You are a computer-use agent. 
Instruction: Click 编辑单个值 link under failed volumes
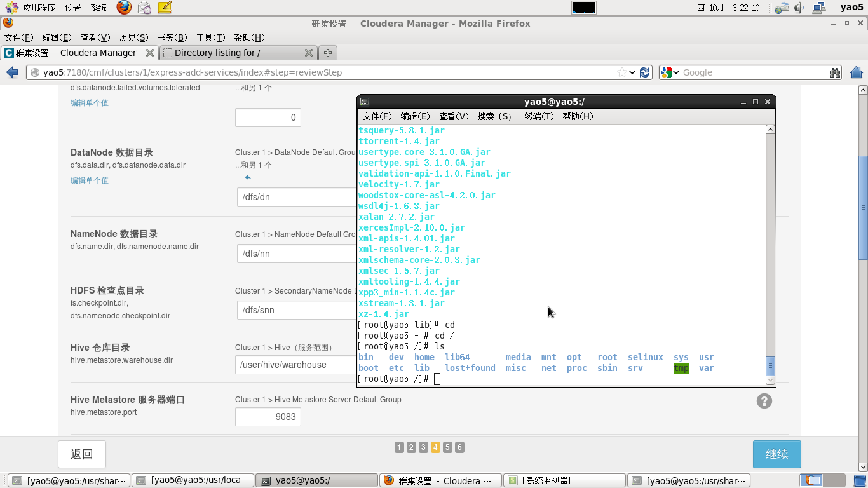(x=90, y=103)
